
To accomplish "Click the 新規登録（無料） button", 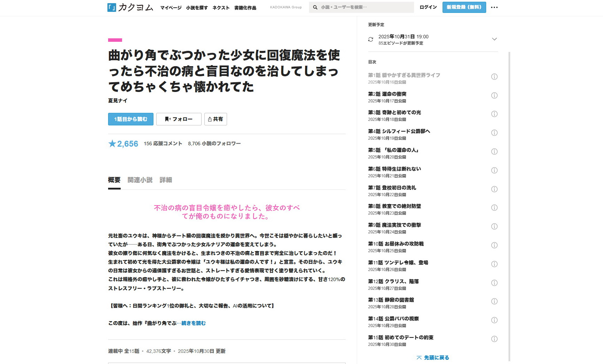I will (464, 7).
